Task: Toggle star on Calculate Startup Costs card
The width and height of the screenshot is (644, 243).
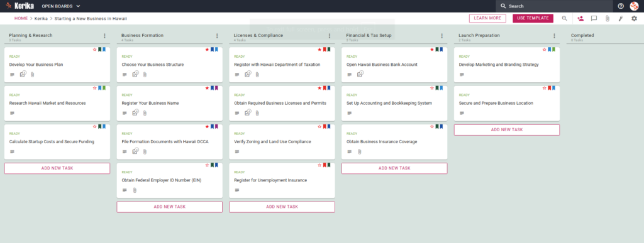Action: point(94,127)
